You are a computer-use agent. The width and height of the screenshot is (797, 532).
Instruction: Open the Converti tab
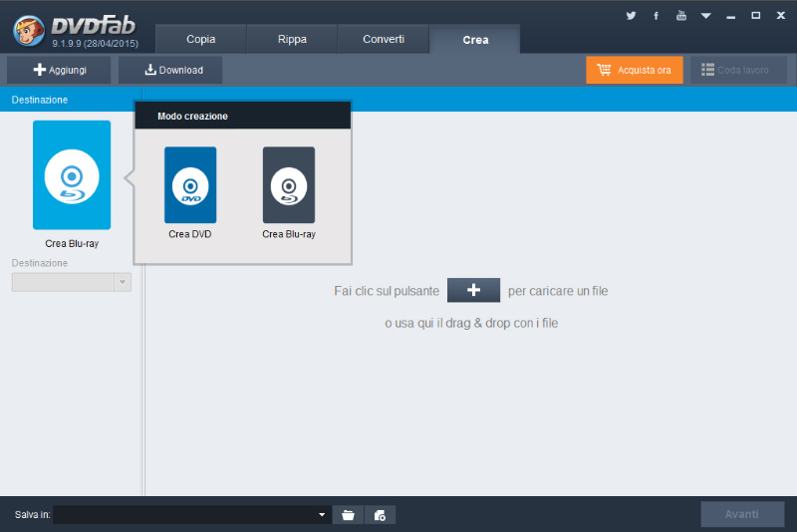point(384,39)
